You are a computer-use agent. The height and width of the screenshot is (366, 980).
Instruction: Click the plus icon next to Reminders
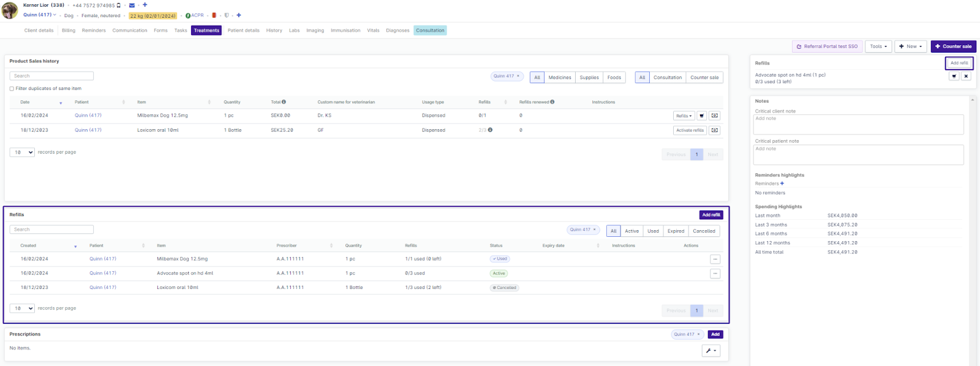(782, 184)
